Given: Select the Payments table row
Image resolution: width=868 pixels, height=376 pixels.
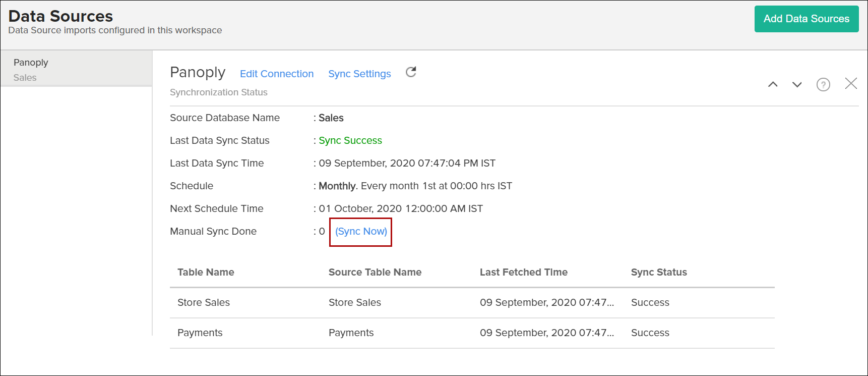Looking at the screenshot, I should [200, 333].
